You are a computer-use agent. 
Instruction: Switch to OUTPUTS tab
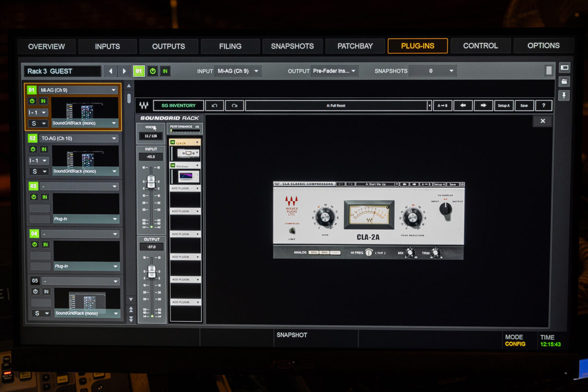point(169,46)
